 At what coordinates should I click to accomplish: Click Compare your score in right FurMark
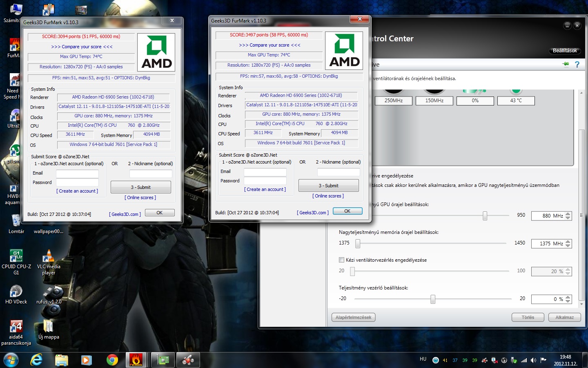[x=269, y=45]
